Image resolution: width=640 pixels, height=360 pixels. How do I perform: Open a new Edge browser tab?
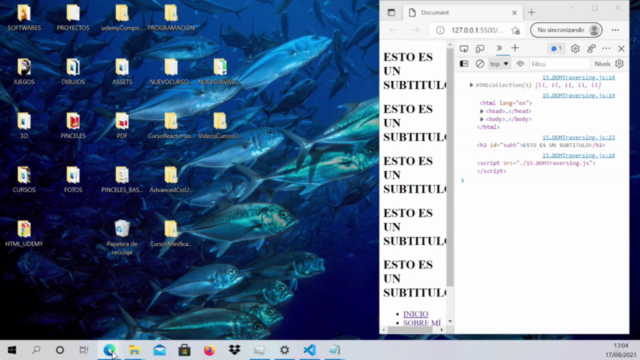531,13
